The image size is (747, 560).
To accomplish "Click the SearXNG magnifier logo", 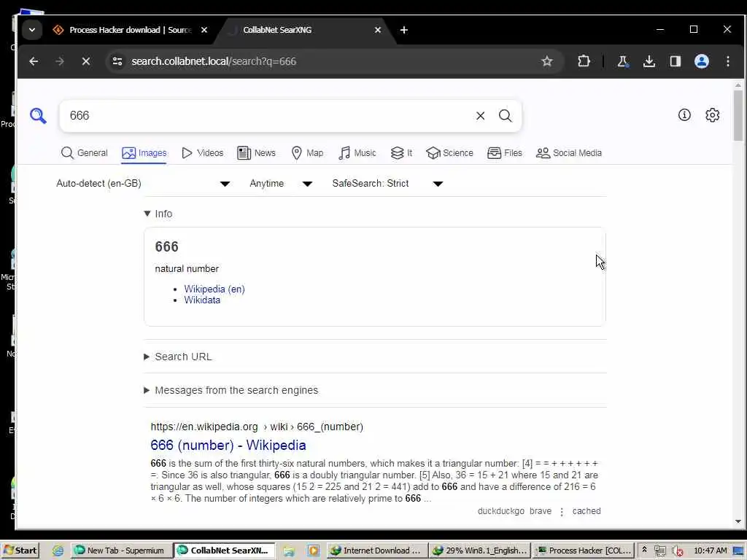I will [x=38, y=116].
